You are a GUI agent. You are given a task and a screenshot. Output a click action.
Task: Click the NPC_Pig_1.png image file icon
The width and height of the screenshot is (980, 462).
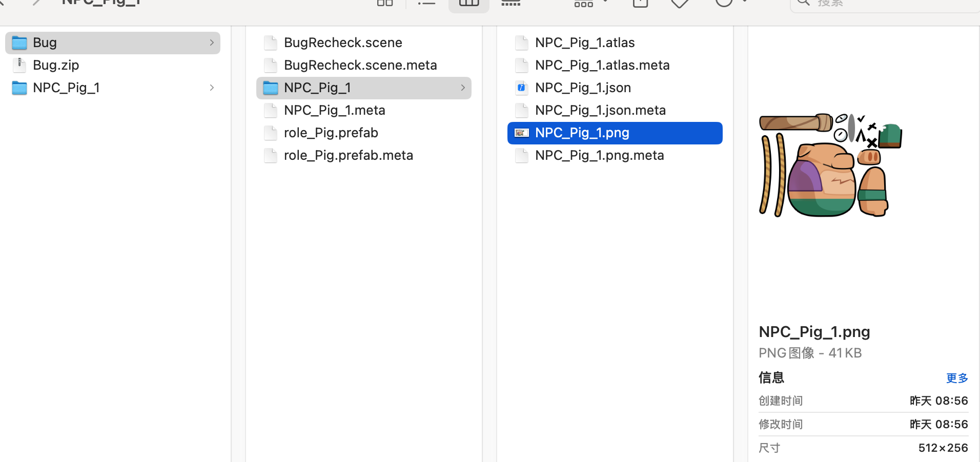click(521, 133)
